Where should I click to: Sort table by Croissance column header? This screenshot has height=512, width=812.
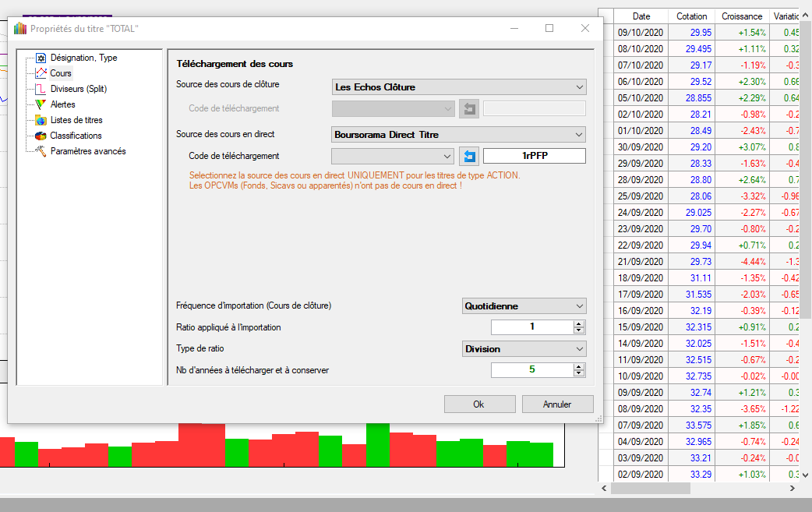(742, 16)
